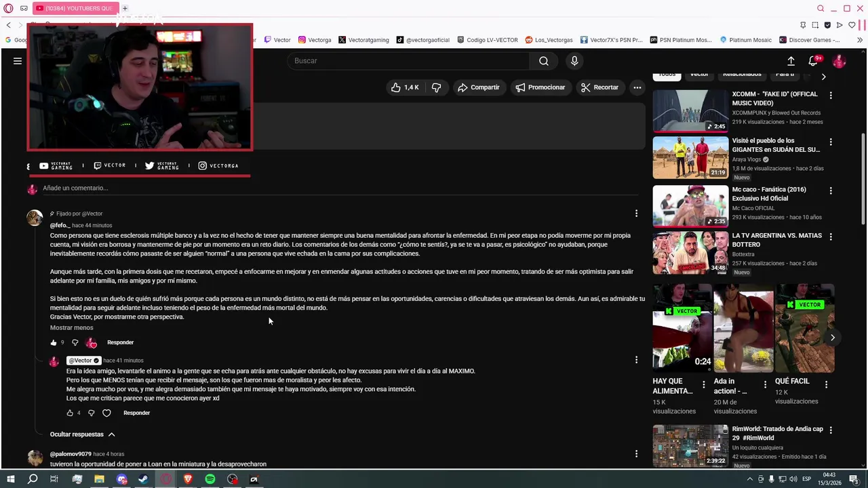Open options for 'Ada in action!' Short
The width and height of the screenshot is (868, 488).
(765, 385)
